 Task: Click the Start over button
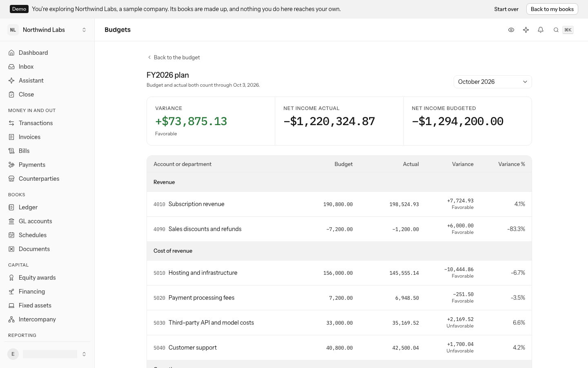506,9
